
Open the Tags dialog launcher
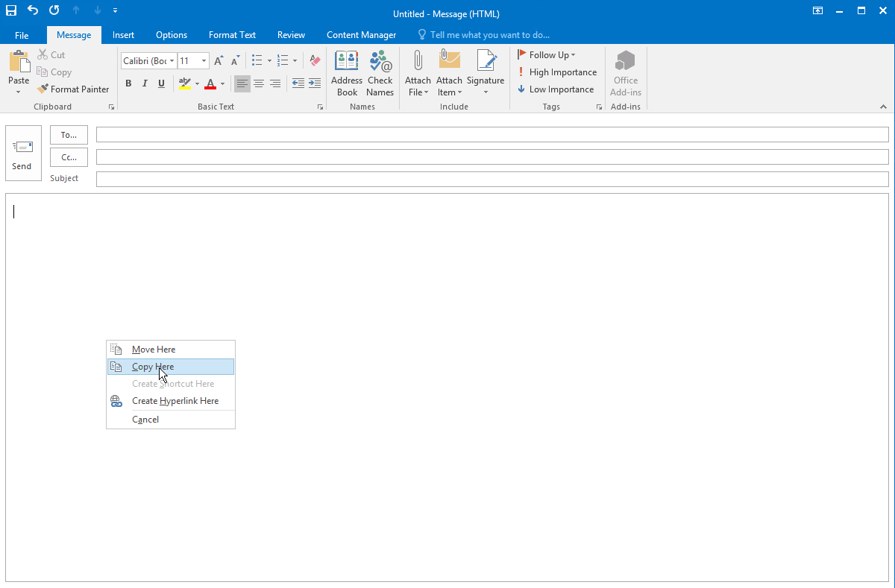point(599,107)
